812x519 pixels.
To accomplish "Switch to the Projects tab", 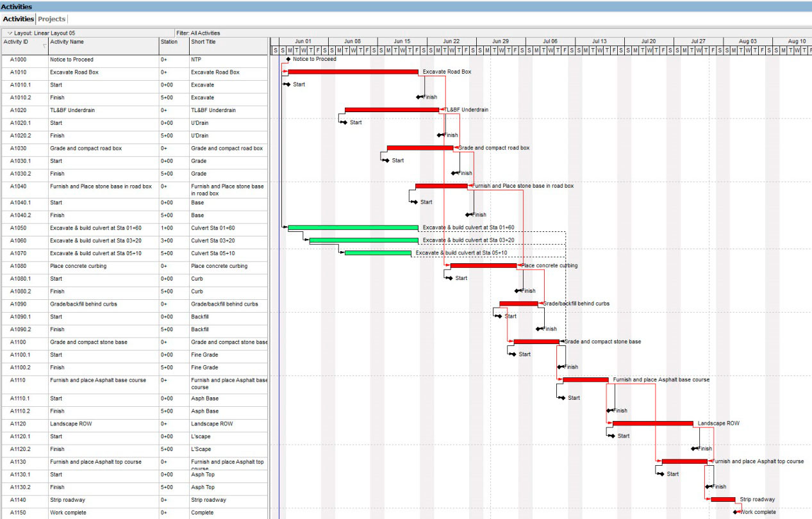I will pyautogui.click(x=52, y=19).
